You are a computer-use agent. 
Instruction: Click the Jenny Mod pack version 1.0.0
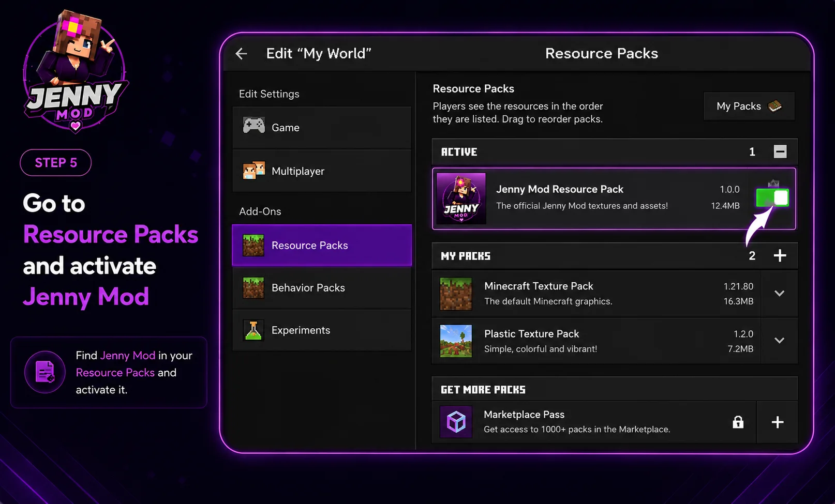[x=729, y=189]
